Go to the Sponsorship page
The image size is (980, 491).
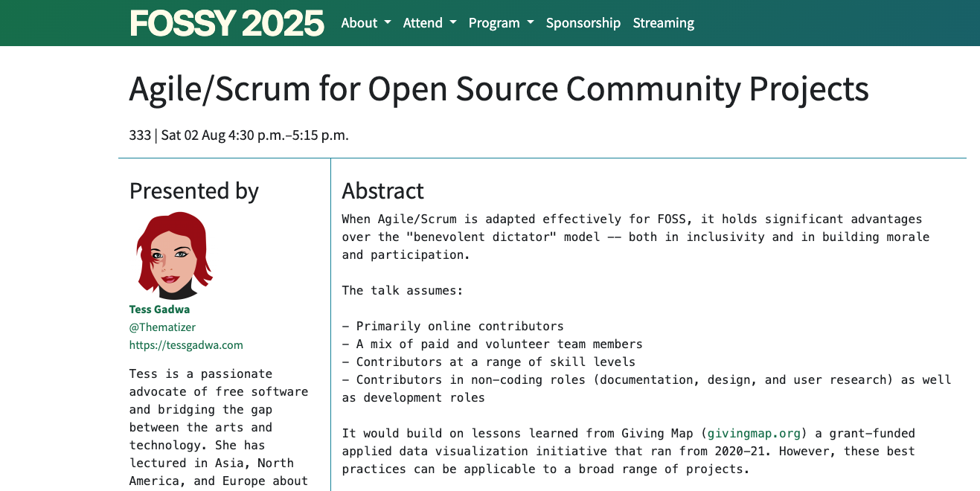pos(583,23)
